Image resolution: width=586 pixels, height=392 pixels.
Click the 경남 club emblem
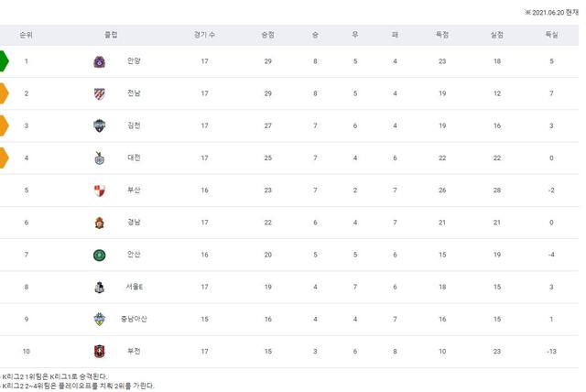[100, 222]
